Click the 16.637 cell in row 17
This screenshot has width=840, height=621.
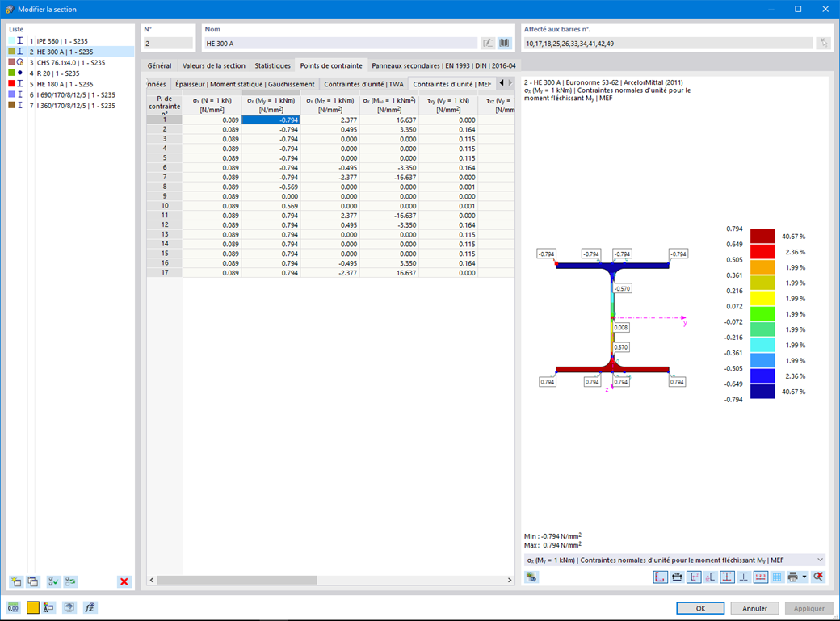389,273
